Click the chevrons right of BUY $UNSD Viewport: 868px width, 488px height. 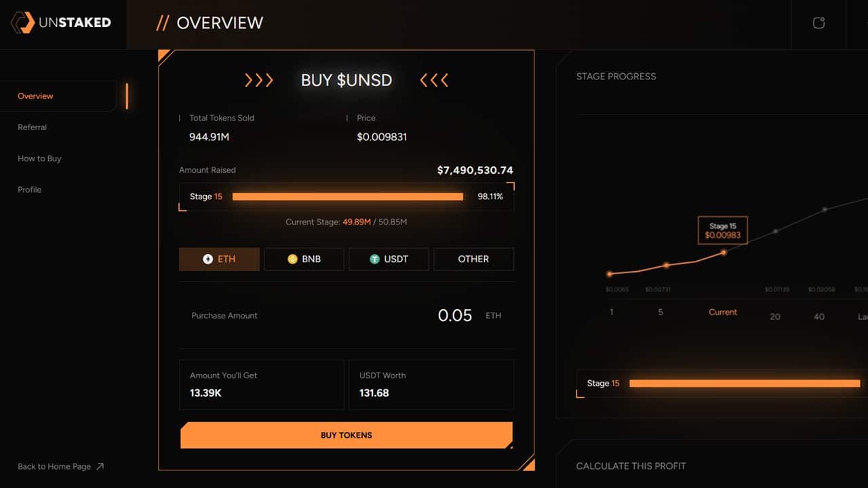(433, 80)
